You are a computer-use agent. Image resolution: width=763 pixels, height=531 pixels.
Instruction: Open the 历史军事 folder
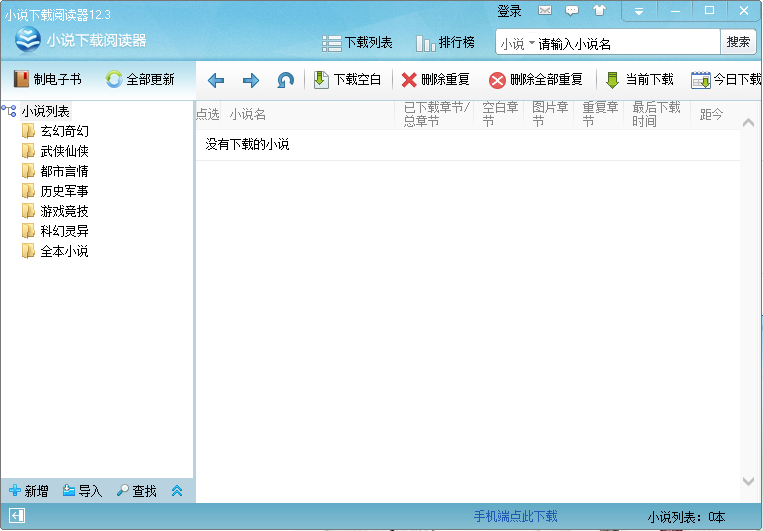tap(55, 191)
